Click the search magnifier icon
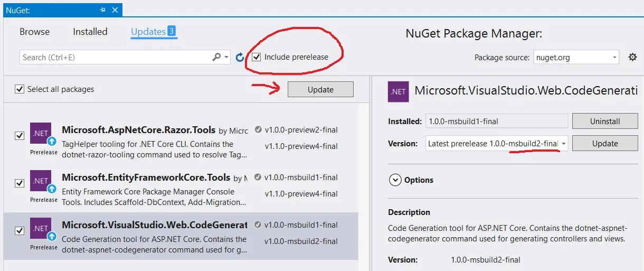 (216, 57)
